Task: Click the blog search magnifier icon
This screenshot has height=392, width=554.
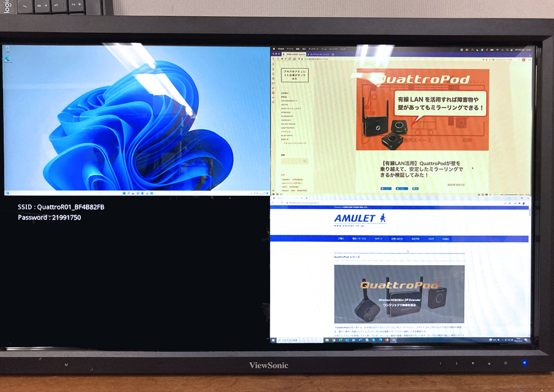Action: click(305, 161)
